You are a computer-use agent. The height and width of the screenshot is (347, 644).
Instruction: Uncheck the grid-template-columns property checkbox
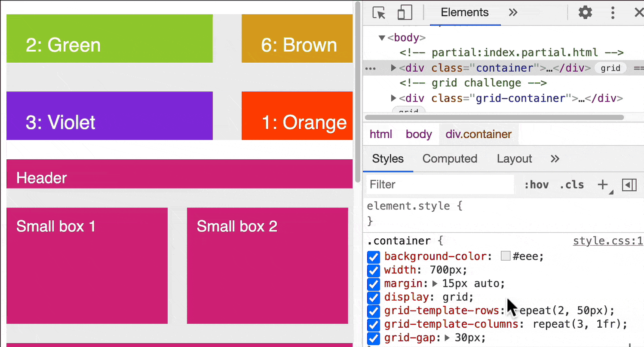(374, 325)
